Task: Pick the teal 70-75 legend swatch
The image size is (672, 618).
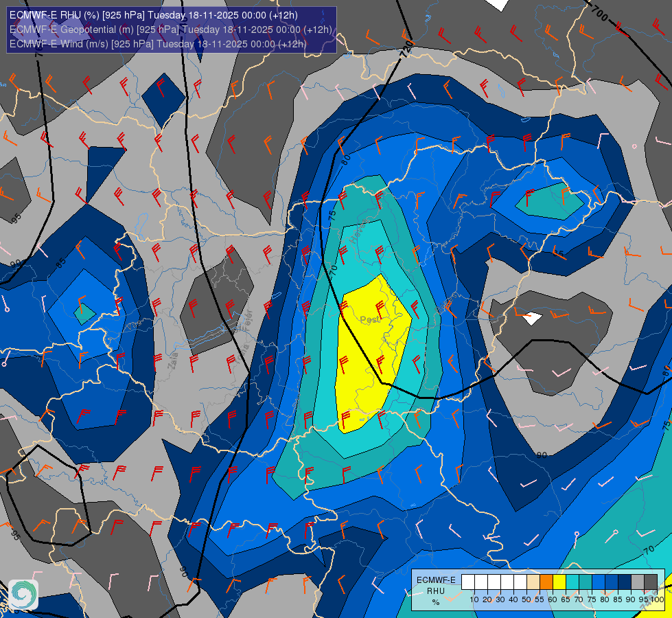Action: tap(586, 582)
